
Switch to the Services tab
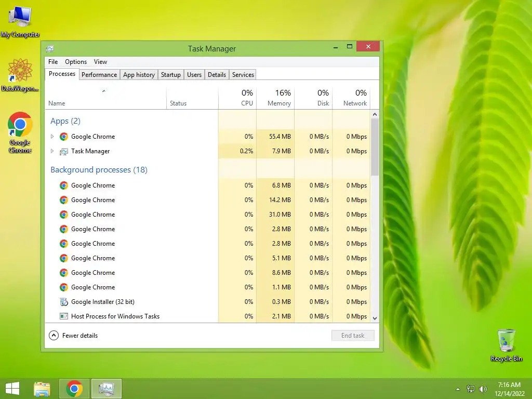[243, 75]
